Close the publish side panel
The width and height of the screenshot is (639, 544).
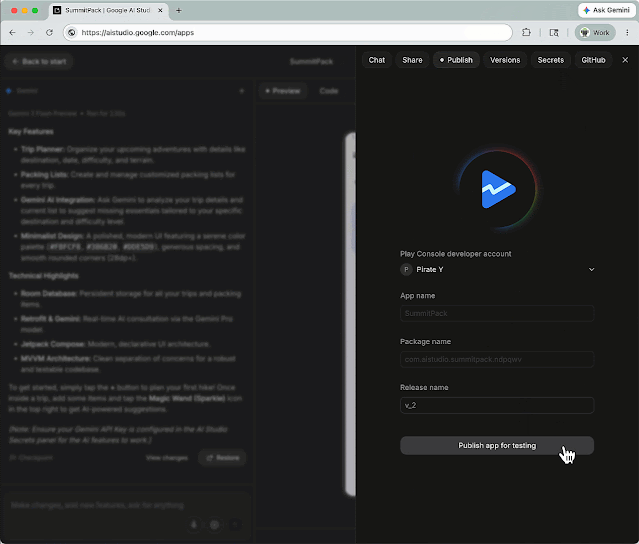tap(625, 60)
